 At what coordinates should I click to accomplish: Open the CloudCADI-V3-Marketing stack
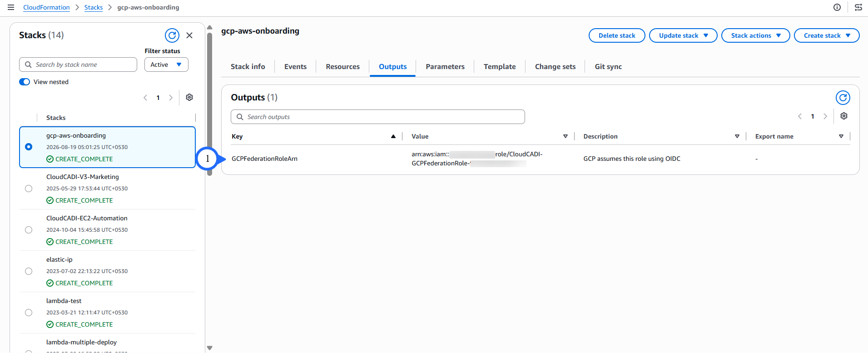83,177
